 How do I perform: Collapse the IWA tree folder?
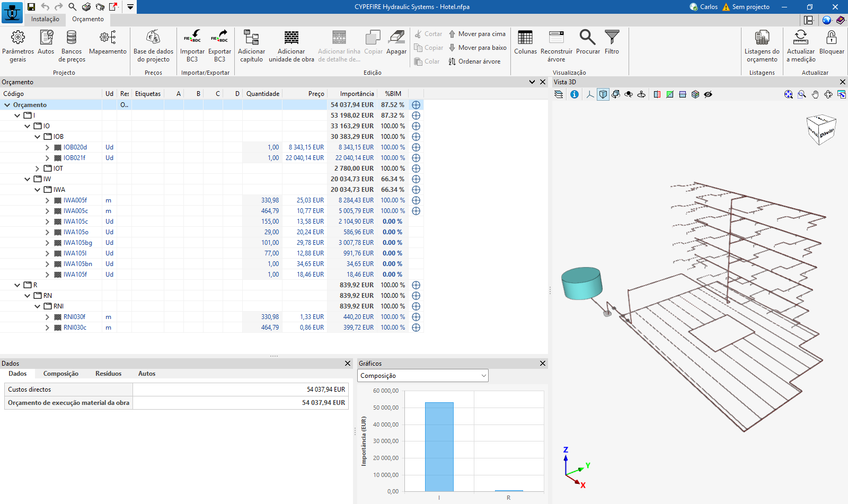click(x=38, y=190)
